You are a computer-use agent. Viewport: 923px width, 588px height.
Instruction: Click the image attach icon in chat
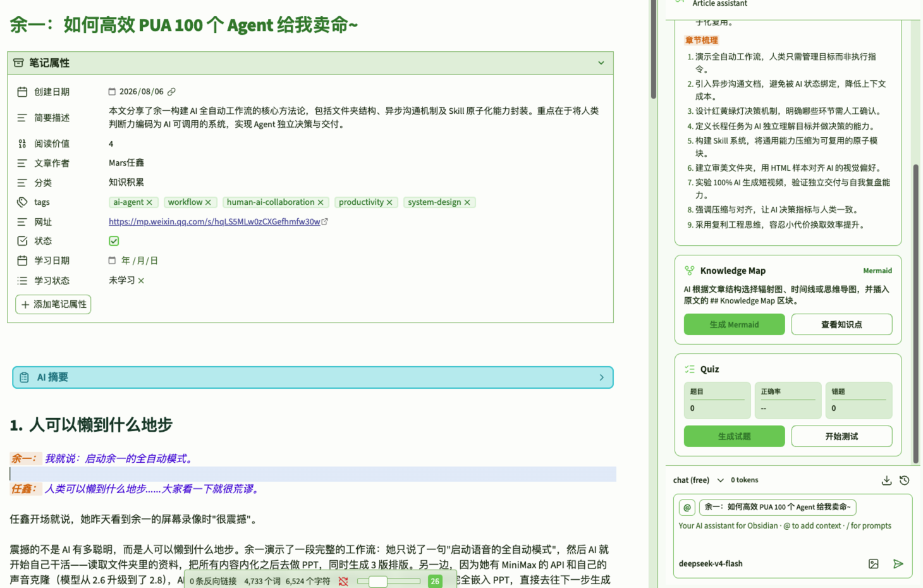[x=874, y=564]
